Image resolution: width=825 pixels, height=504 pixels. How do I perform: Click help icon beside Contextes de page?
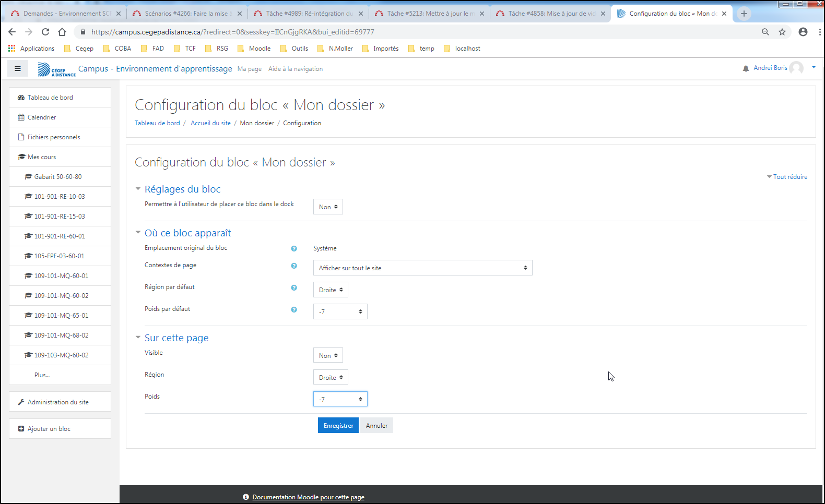pos(294,266)
